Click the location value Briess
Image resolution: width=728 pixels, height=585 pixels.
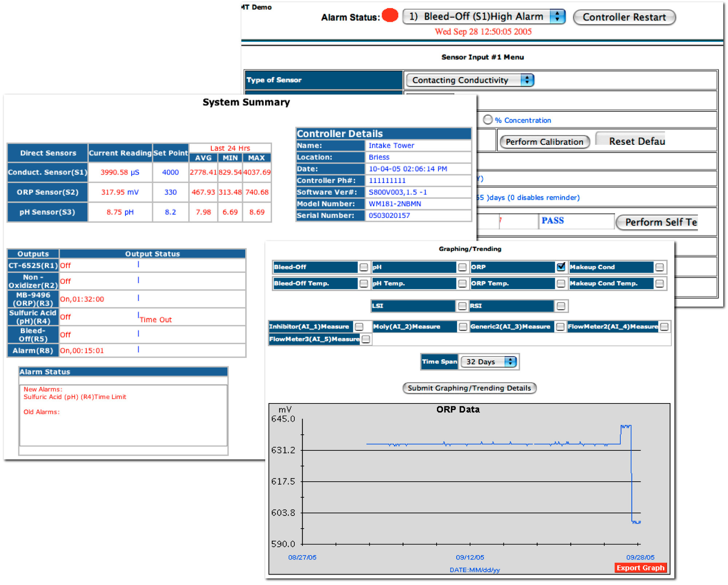tap(379, 157)
